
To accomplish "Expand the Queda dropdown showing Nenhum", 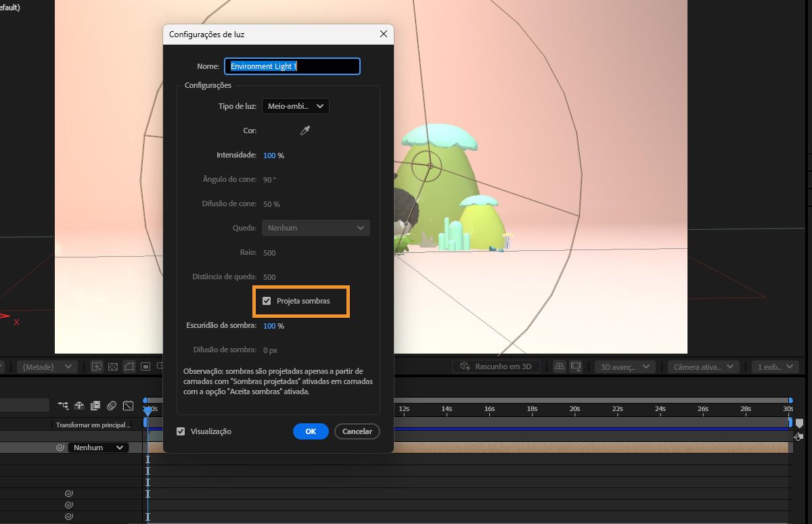I will pyautogui.click(x=315, y=228).
